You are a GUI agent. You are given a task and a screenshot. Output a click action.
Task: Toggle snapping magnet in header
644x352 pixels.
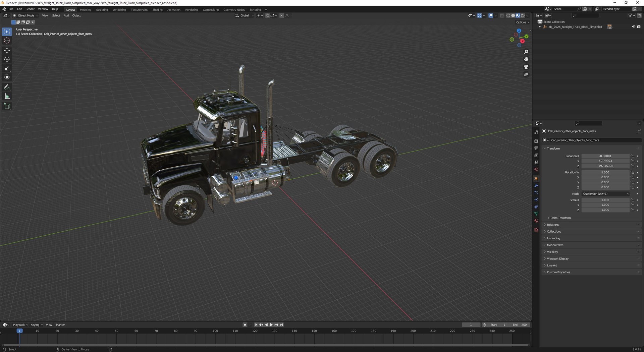point(267,16)
